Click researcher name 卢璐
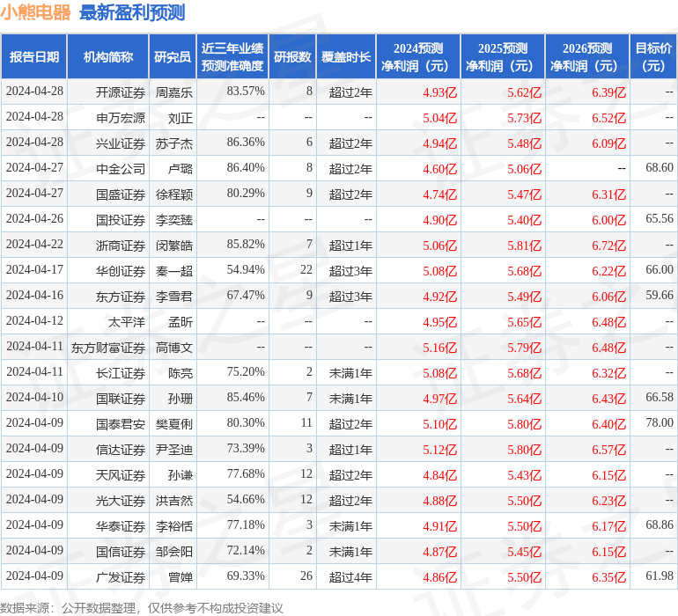This screenshot has height=616, width=678. [x=181, y=169]
